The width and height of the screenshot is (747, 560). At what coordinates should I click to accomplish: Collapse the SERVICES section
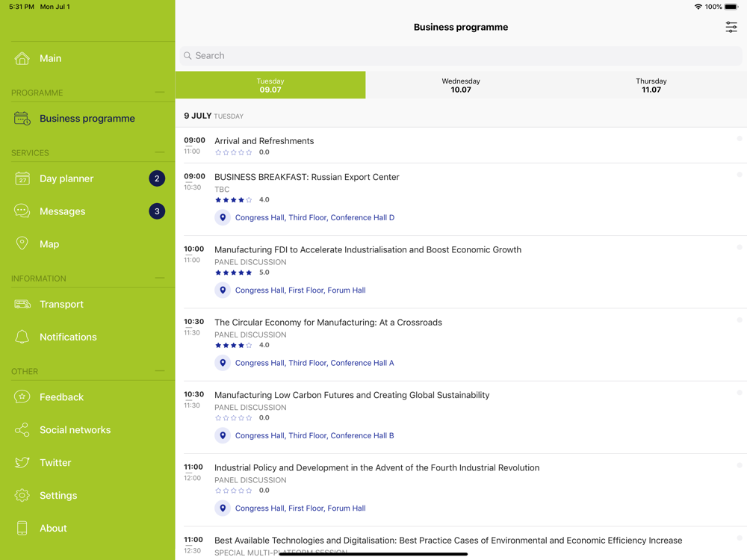pos(159,152)
